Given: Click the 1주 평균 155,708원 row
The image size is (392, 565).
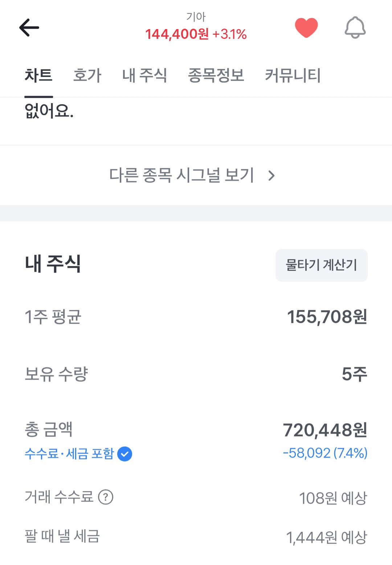Looking at the screenshot, I should point(196,317).
